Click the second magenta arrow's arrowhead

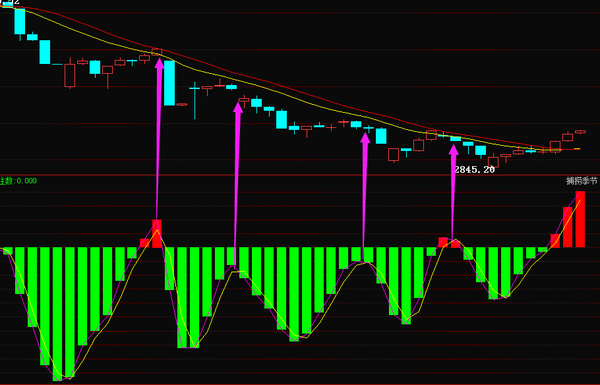pyautogui.click(x=238, y=107)
